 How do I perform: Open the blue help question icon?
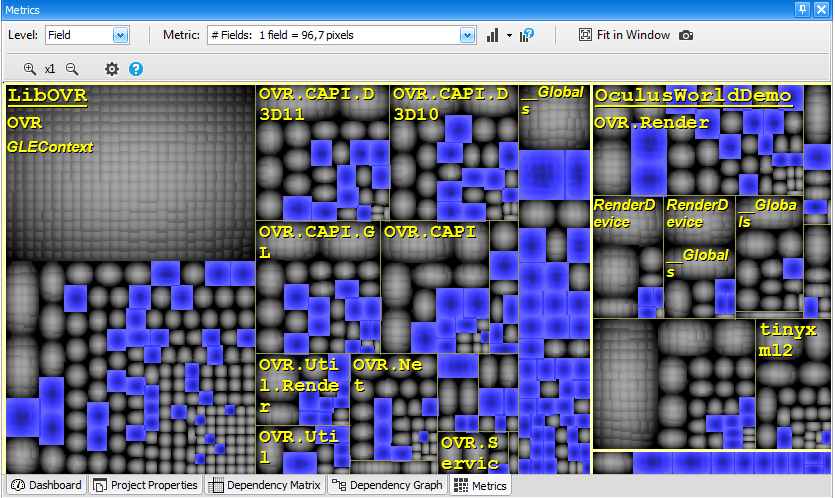tap(136, 69)
